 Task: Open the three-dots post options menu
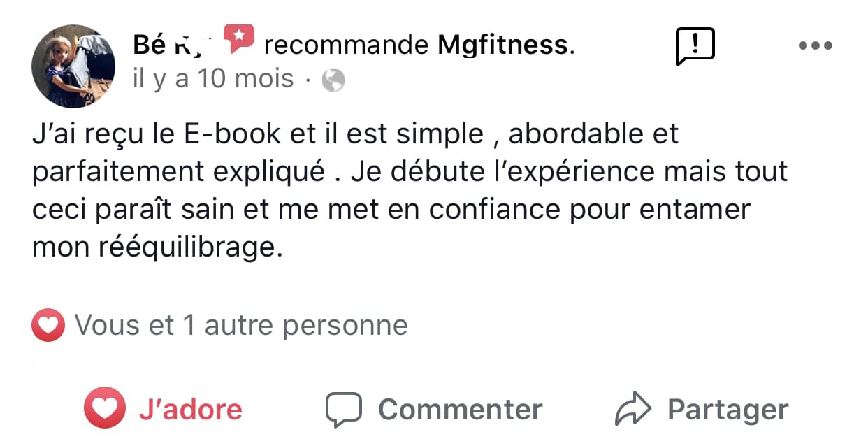(815, 46)
